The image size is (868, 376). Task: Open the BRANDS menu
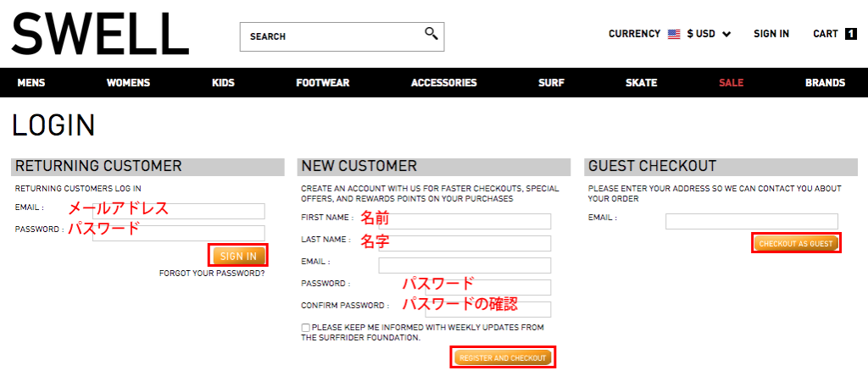[x=826, y=83]
